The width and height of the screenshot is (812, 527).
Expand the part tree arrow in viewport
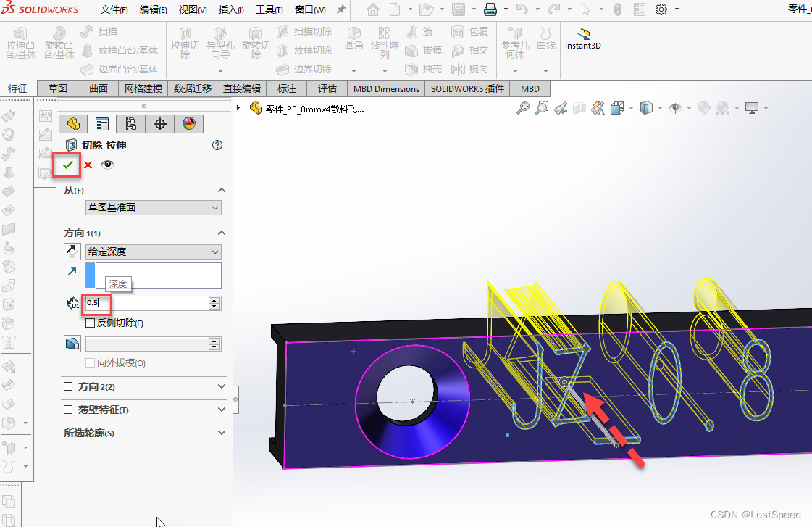tap(238, 108)
